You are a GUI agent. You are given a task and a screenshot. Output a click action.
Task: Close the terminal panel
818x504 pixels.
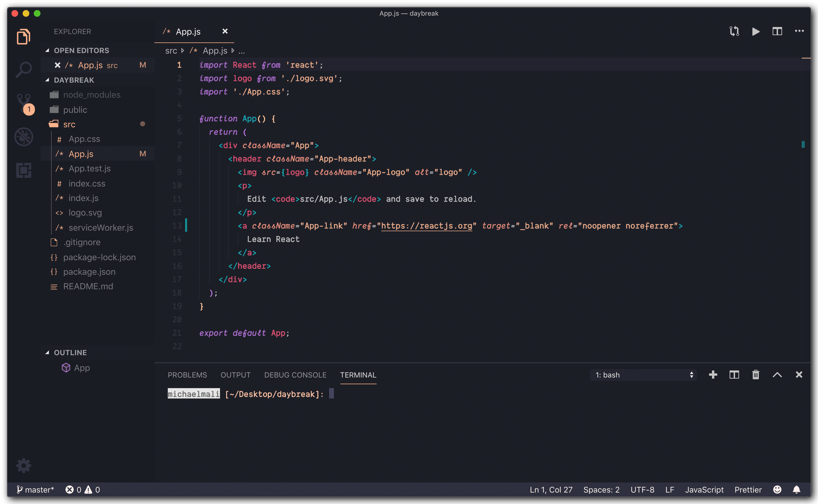(799, 375)
